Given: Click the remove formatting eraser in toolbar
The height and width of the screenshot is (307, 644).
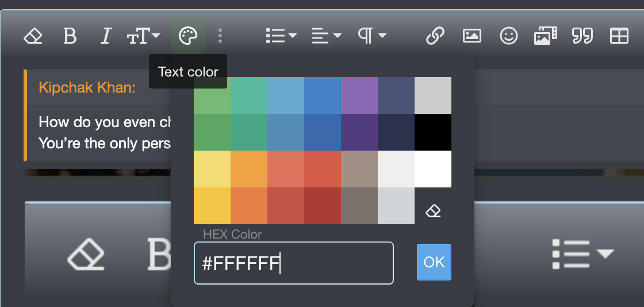Looking at the screenshot, I should (33, 37).
